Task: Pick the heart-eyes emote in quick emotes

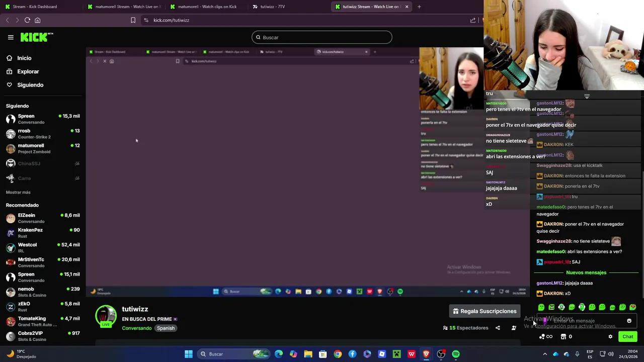Action: point(632,307)
